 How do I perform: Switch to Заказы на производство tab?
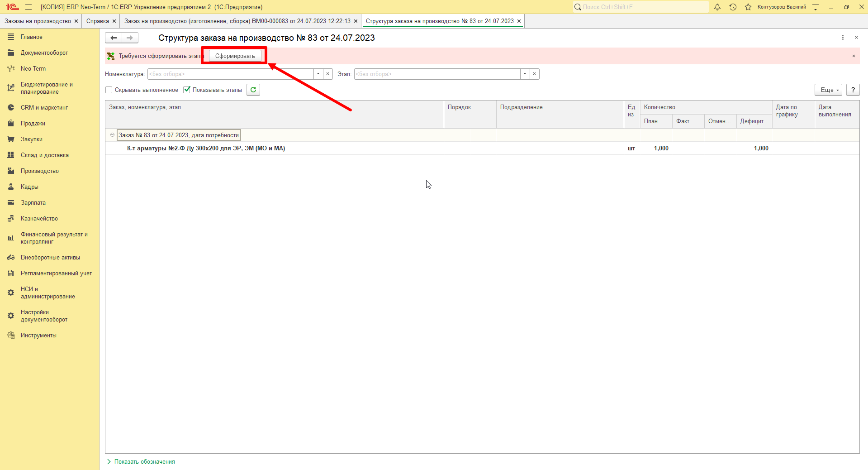[x=38, y=21]
